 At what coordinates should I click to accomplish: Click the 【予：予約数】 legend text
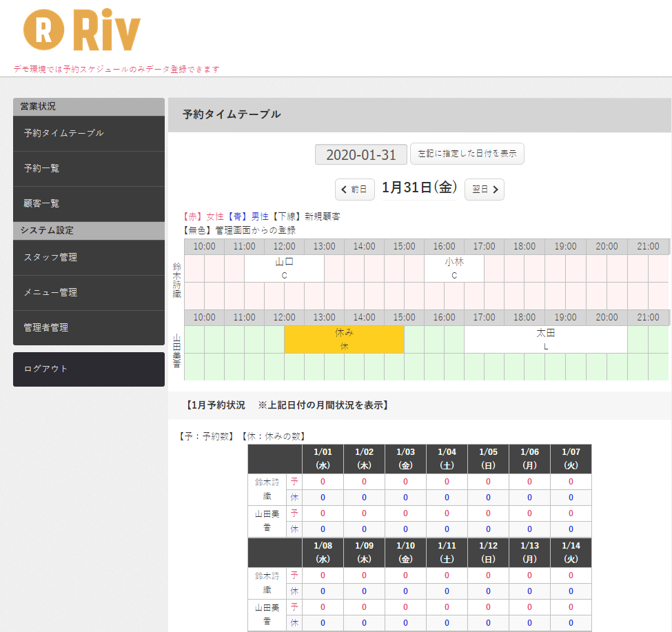tap(207, 436)
